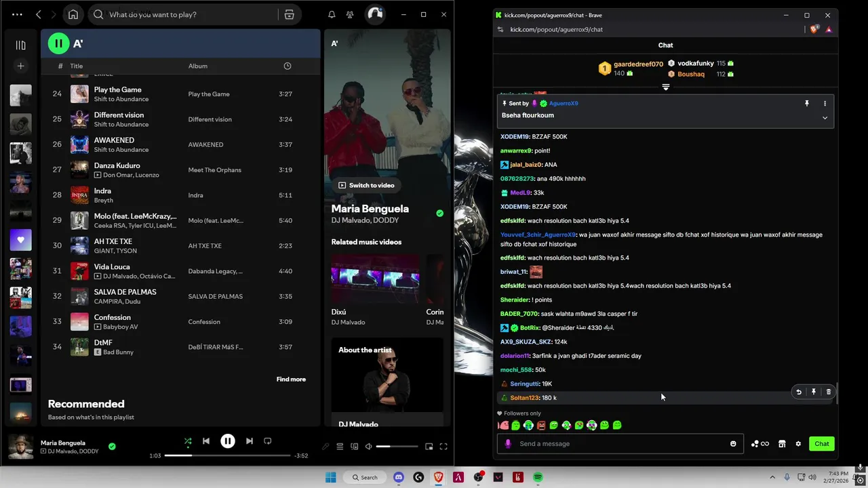Open pinned message three-dot options
The width and height of the screenshot is (868, 488).
pyautogui.click(x=825, y=104)
